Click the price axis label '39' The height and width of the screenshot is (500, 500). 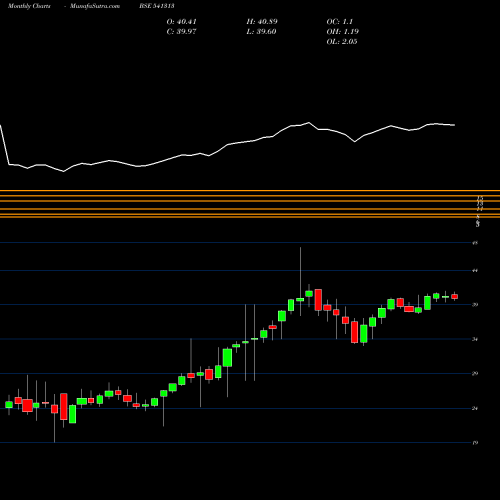coord(475,305)
